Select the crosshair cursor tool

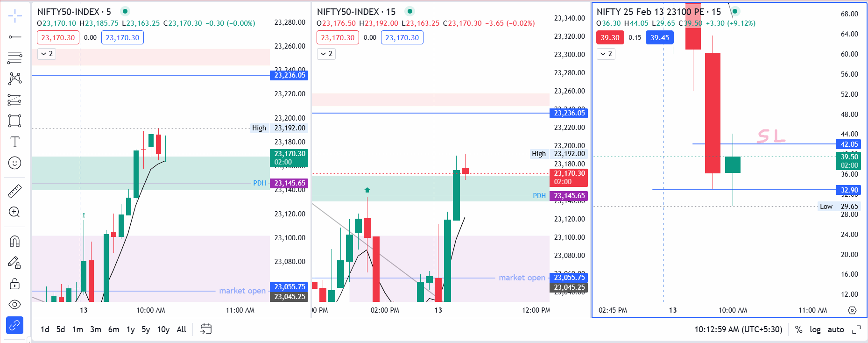tap(14, 16)
